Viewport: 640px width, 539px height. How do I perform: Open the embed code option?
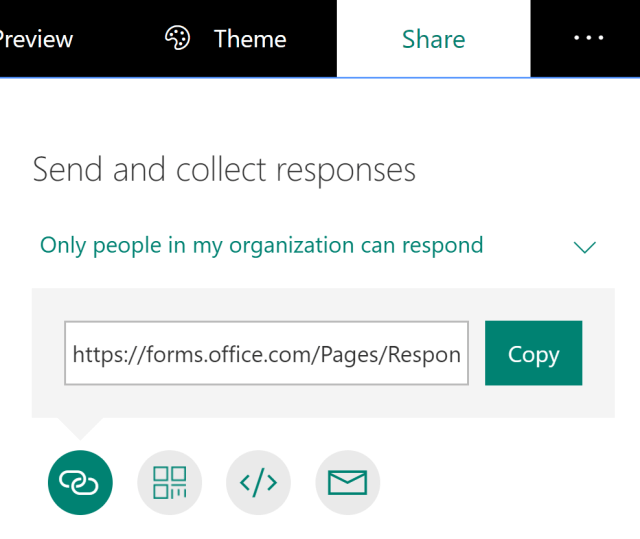[x=258, y=483]
